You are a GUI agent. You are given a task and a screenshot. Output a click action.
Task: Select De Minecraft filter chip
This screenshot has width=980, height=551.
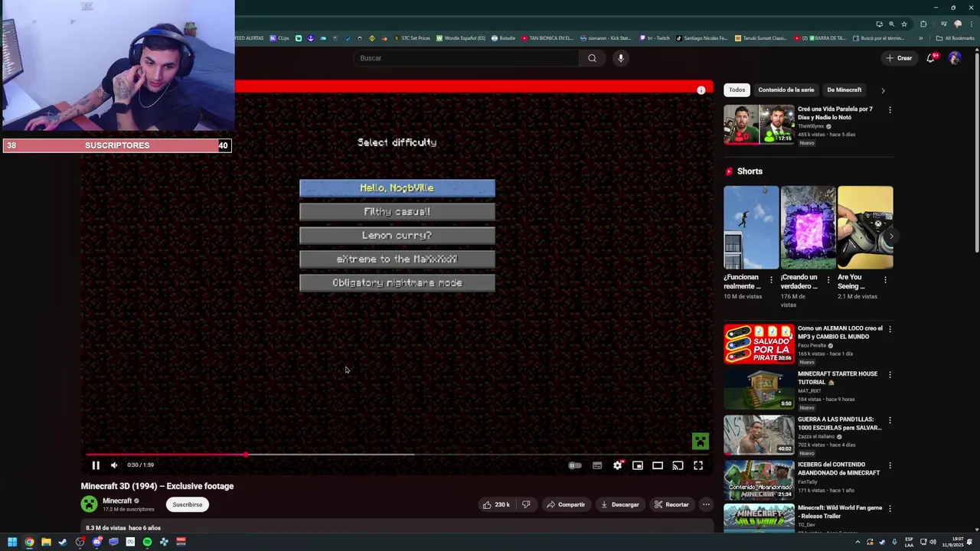coord(844,90)
